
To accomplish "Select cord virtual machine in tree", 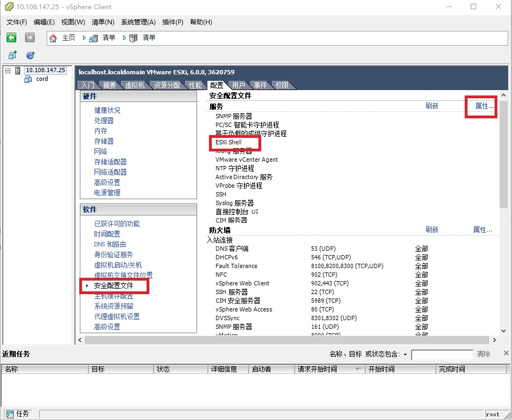I will [42, 79].
